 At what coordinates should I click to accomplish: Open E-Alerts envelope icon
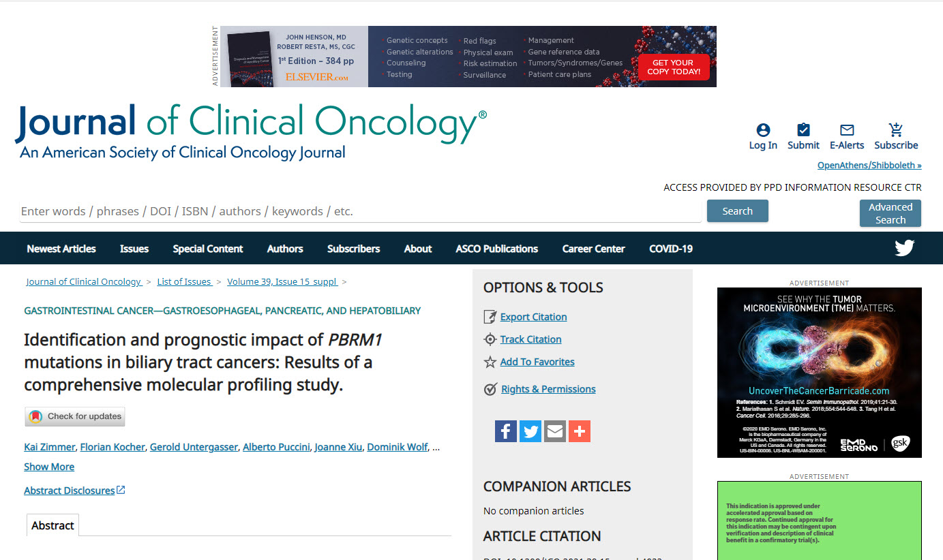point(847,130)
